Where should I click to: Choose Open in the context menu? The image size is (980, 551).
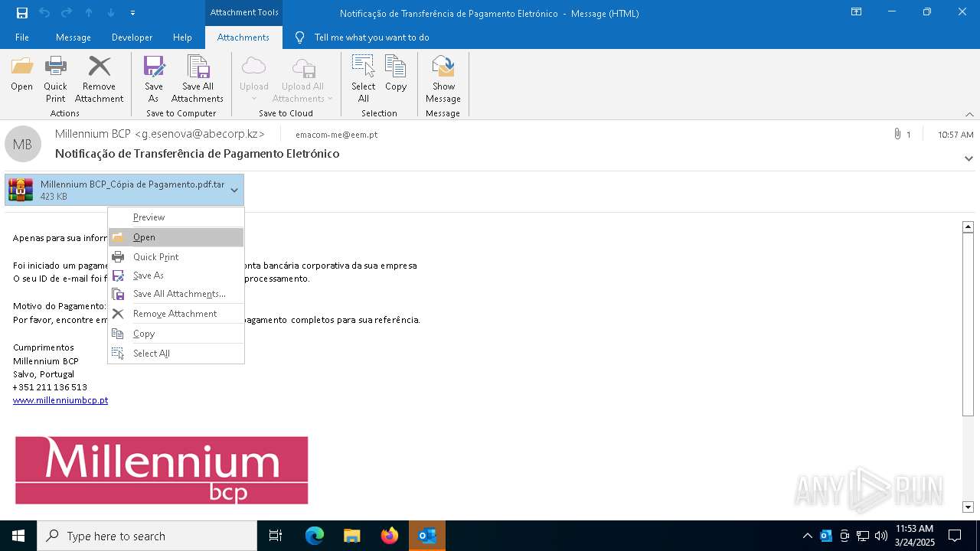[176, 237]
